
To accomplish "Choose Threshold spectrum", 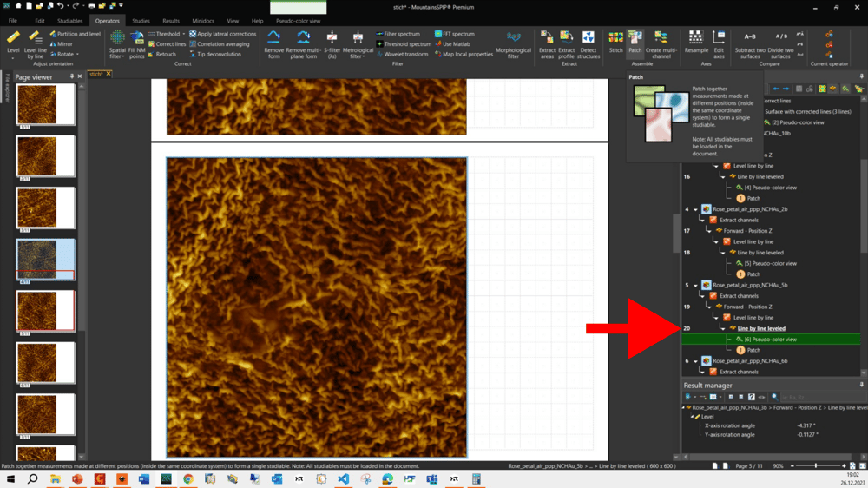I will 404,43.
